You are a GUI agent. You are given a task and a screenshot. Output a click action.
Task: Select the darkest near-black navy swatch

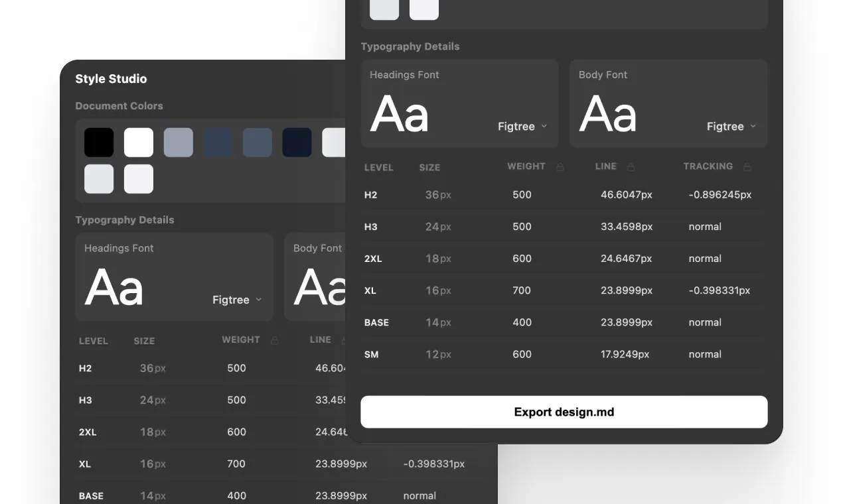coord(297,143)
